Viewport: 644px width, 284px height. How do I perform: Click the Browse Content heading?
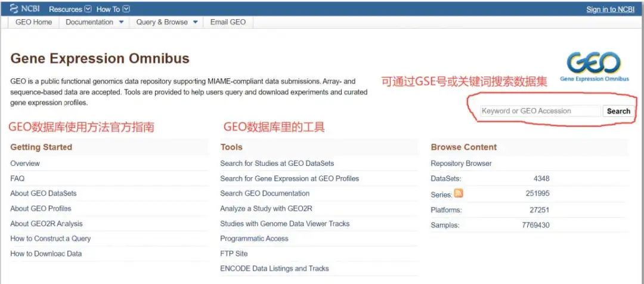[x=464, y=147]
